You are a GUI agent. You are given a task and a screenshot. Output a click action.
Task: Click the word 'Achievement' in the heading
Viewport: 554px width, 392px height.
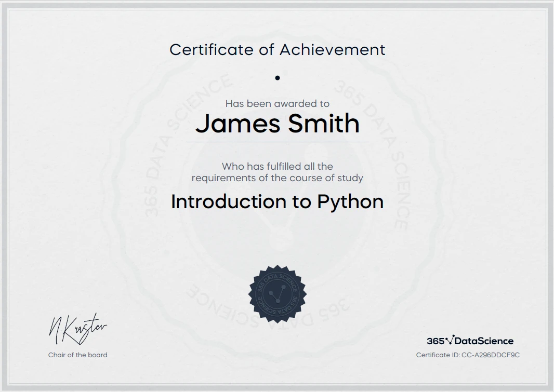click(333, 50)
